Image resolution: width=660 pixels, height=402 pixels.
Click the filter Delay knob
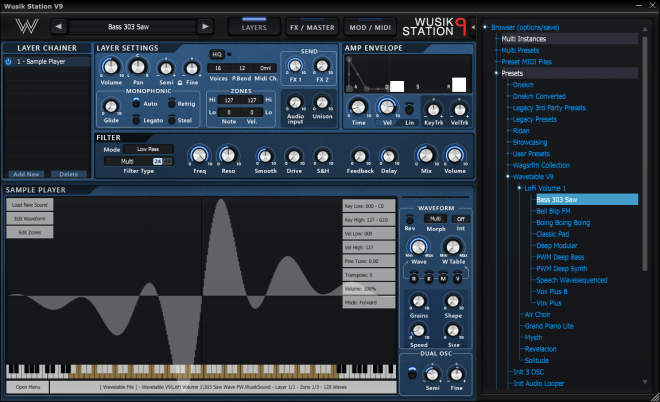(389, 156)
